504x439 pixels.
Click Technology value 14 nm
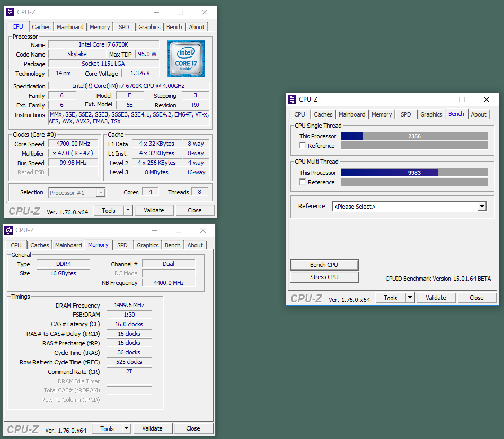pyautogui.click(x=63, y=73)
